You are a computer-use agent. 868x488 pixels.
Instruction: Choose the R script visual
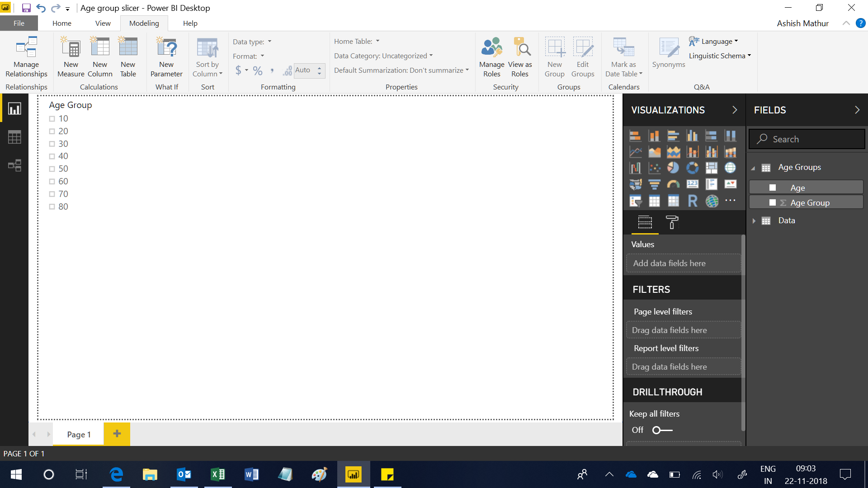[692, 201]
